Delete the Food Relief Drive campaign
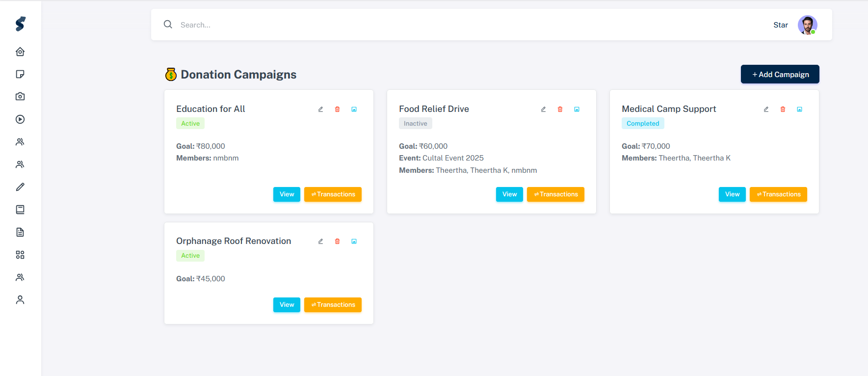This screenshot has width=868, height=376. pyautogui.click(x=560, y=109)
